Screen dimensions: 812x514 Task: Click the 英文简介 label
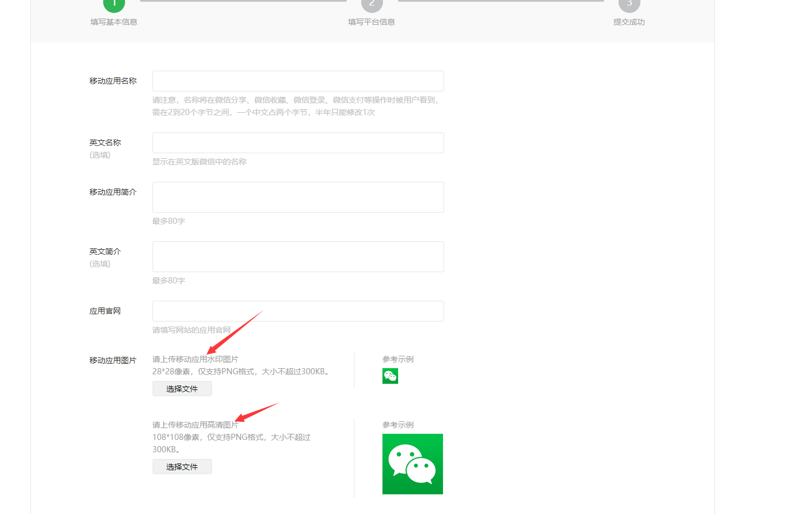click(105, 251)
